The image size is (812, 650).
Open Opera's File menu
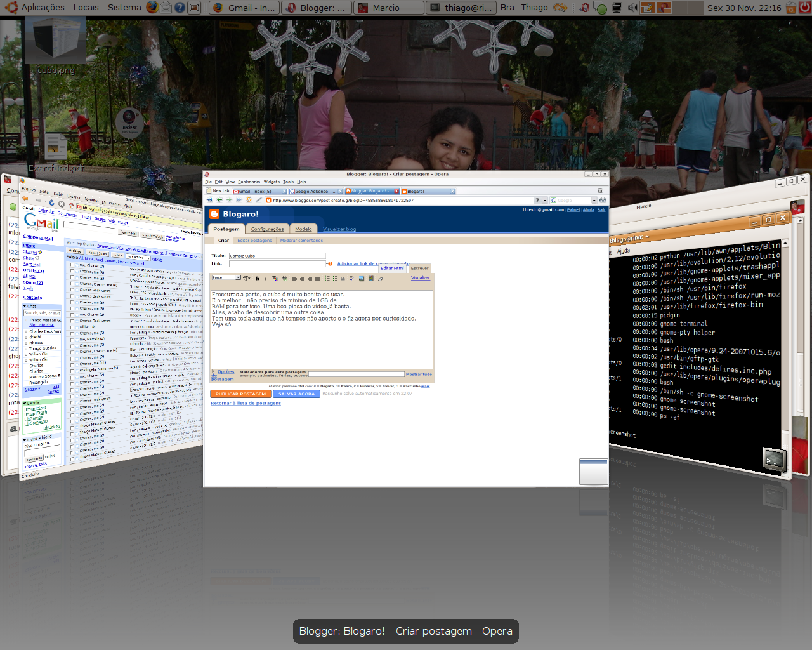[x=208, y=182]
